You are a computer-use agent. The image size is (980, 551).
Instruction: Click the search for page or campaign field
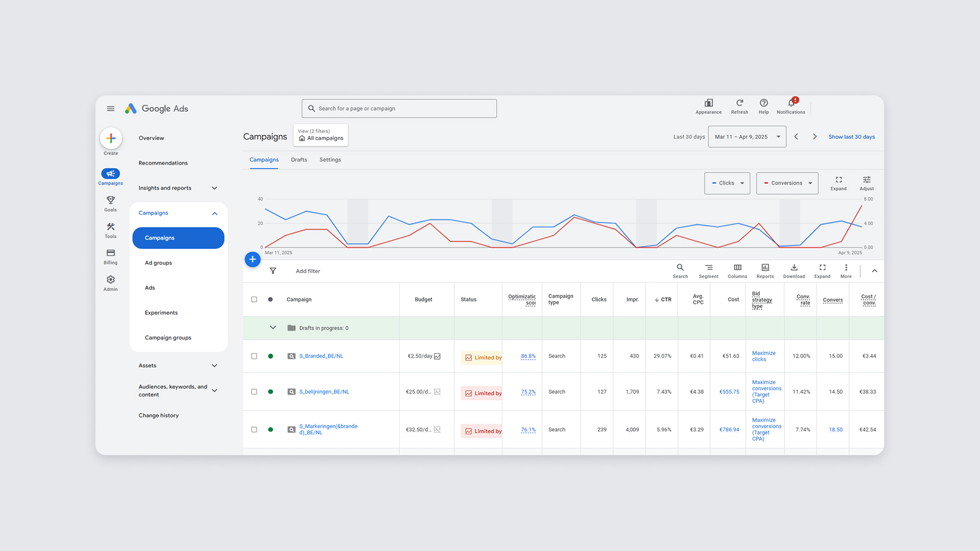(x=399, y=109)
